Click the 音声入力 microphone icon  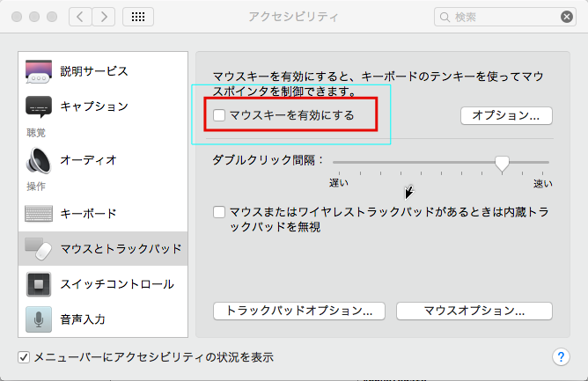pos(39,319)
